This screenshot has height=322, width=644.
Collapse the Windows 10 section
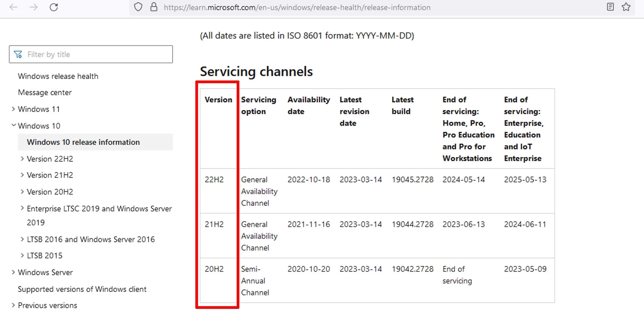[x=13, y=125]
